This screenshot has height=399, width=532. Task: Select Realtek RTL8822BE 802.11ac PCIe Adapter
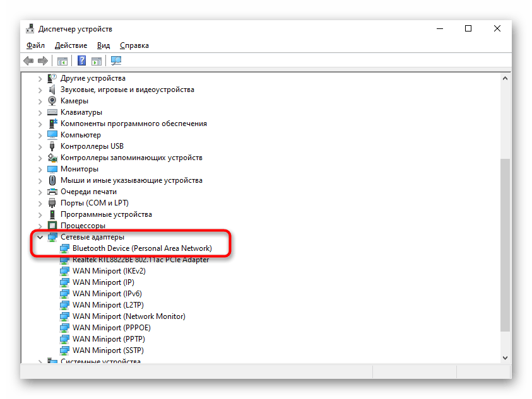(x=141, y=260)
